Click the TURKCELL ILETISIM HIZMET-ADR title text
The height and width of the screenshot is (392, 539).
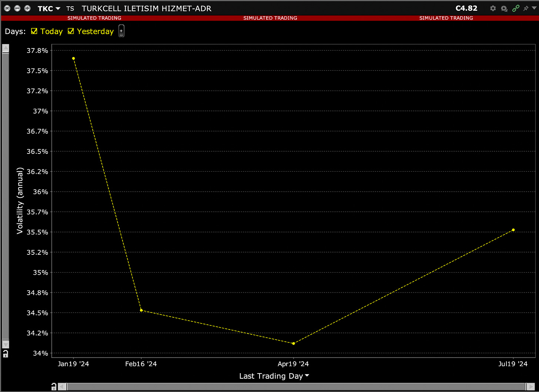click(x=147, y=9)
